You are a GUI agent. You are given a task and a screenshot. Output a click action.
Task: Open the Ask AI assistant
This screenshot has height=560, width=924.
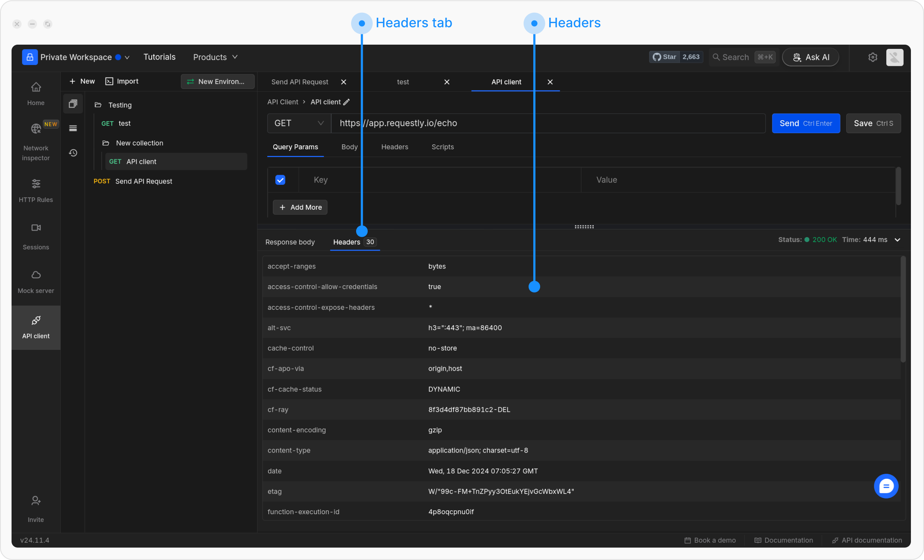coord(810,57)
